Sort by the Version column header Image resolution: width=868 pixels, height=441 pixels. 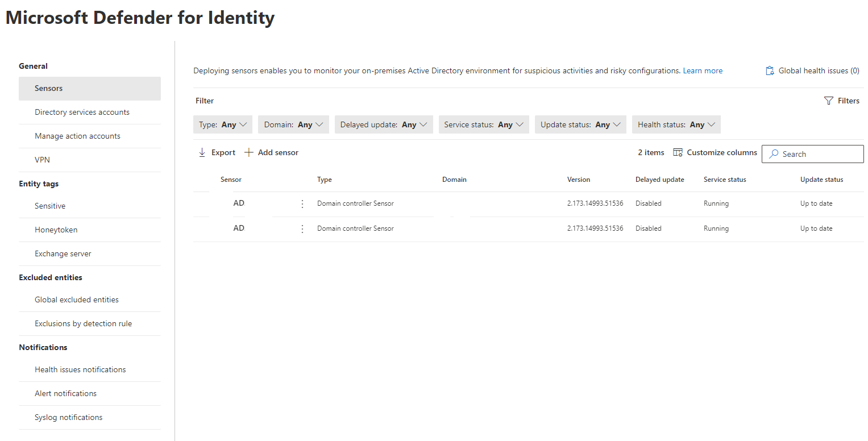pos(579,180)
